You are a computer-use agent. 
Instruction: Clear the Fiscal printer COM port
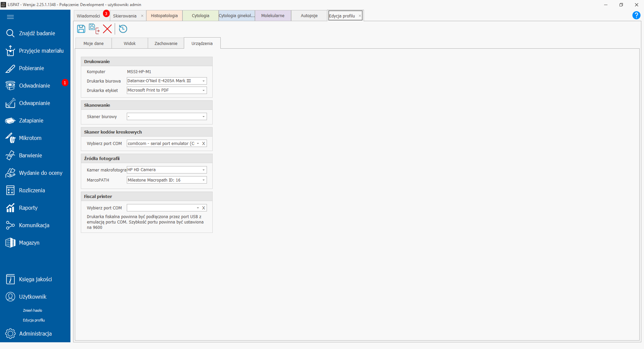(204, 208)
